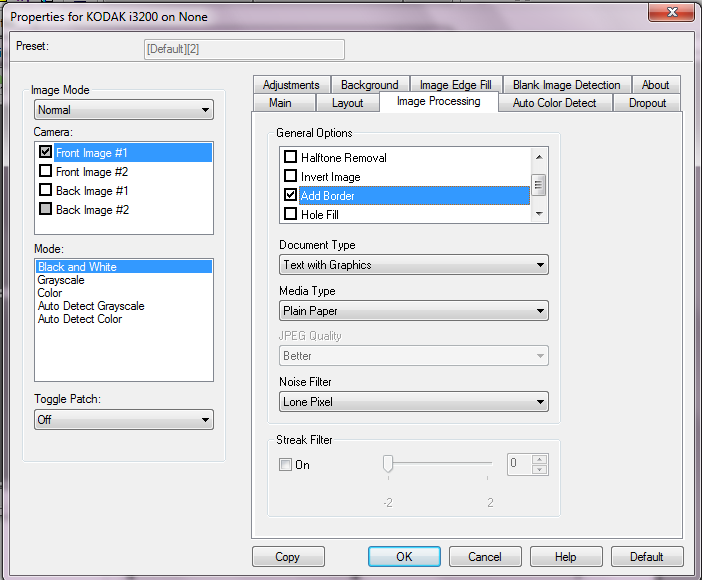The height and width of the screenshot is (580, 702).
Task: Enable the Hole Fill option
Action: pyautogui.click(x=291, y=214)
